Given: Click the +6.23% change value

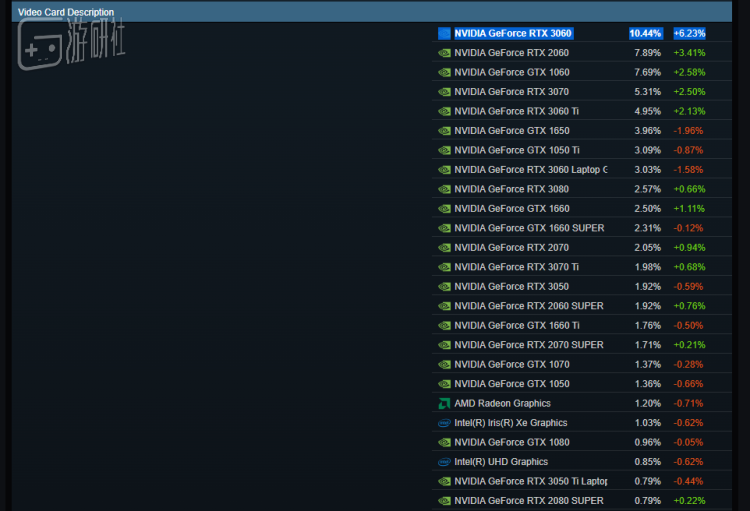Looking at the screenshot, I should 689,33.
